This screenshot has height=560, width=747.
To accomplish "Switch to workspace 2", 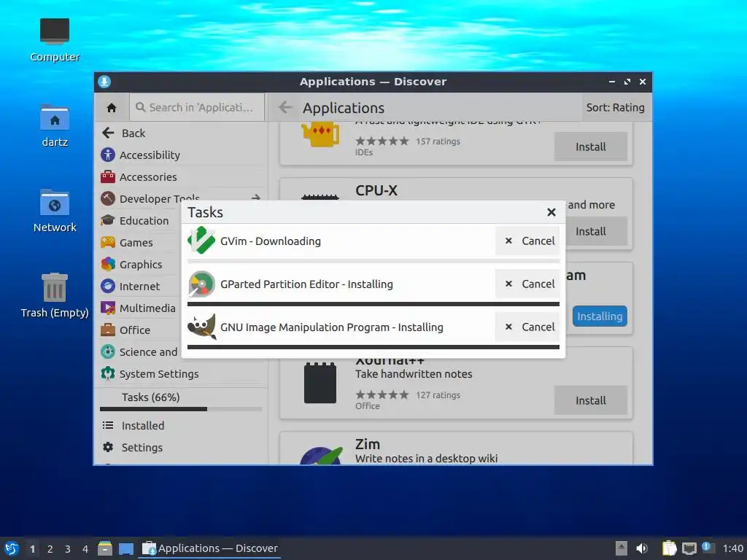I will tap(50, 549).
